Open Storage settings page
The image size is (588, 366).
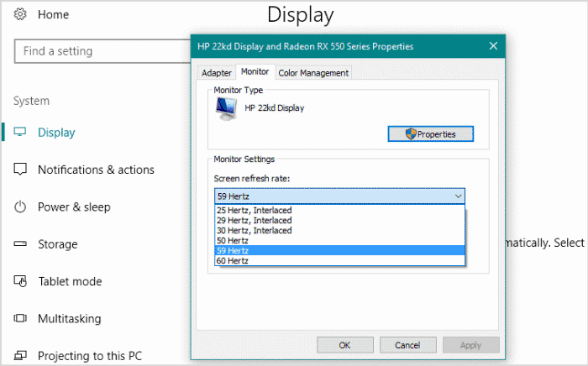click(58, 244)
